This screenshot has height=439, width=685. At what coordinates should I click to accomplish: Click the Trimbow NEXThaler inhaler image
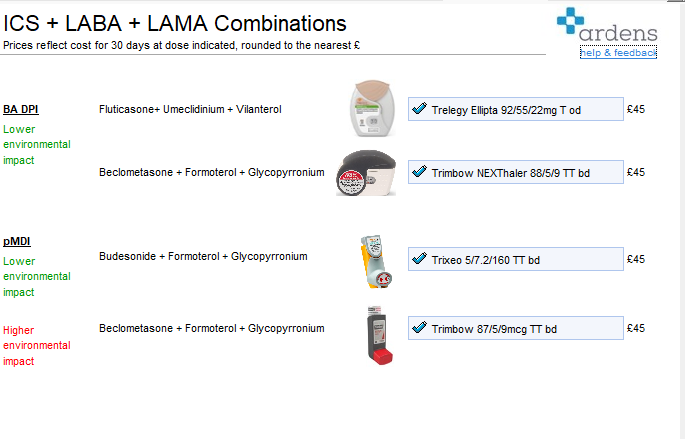point(364,172)
